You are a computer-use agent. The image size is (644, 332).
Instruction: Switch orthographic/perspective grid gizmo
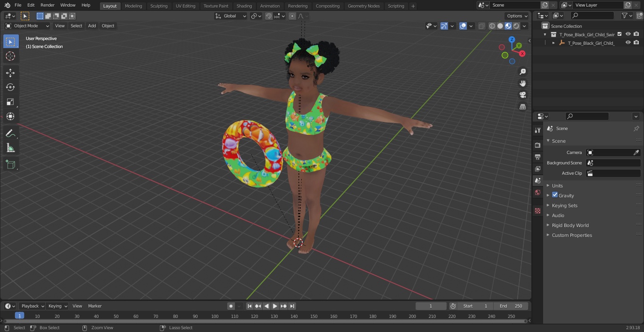pyautogui.click(x=522, y=106)
